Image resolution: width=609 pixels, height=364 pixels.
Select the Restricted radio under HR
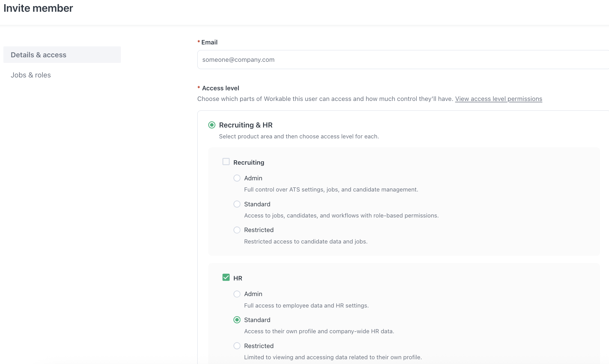pyautogui.click(x=237, y=346)
